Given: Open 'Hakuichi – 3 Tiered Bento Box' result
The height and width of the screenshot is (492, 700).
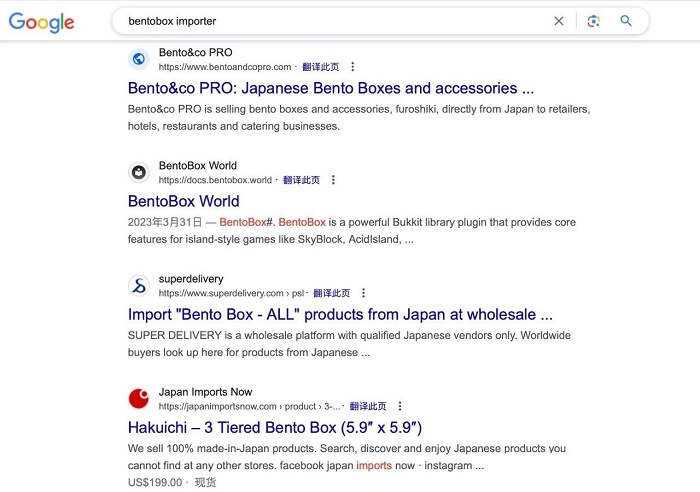Looking at the screenshot, I should (x=275, y=427).
